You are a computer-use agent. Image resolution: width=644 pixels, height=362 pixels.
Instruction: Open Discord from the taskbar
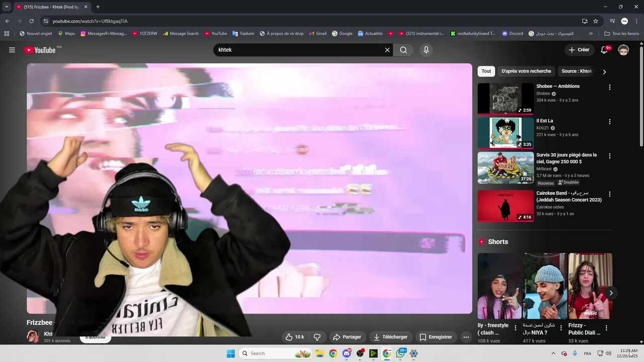click(x=347, y=353)
